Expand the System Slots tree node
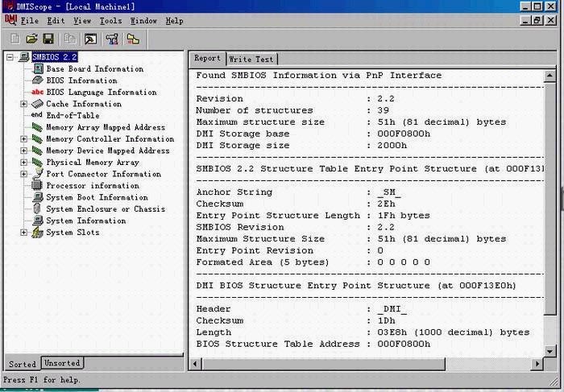 tap(25, 233)
